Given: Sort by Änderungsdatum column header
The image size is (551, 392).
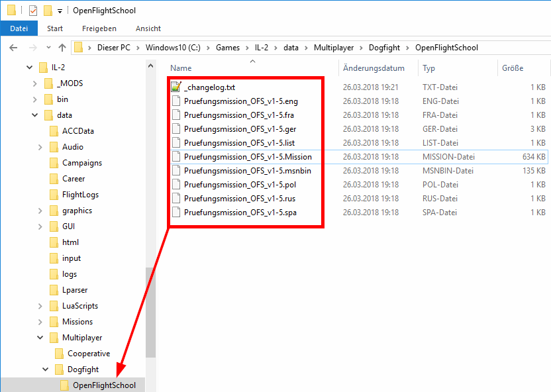Looking at the screenshot, I should point(374,68).
